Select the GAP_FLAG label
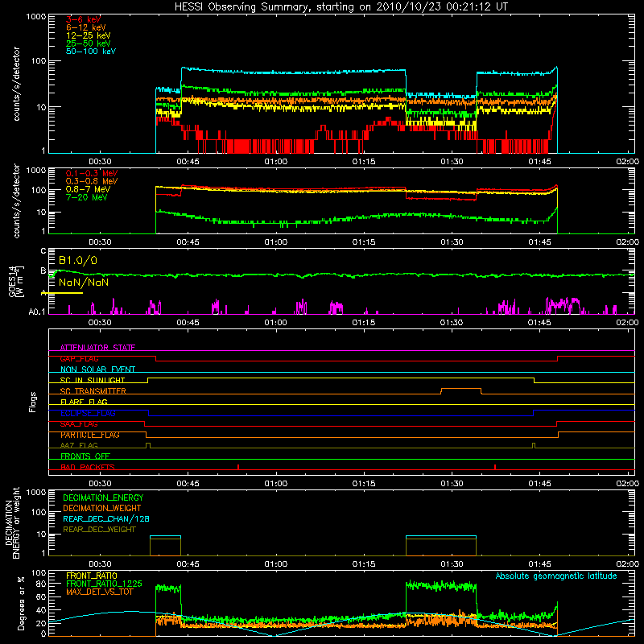Image resolution: width=644 pixels, height=644 pixels. click(80, 358)
